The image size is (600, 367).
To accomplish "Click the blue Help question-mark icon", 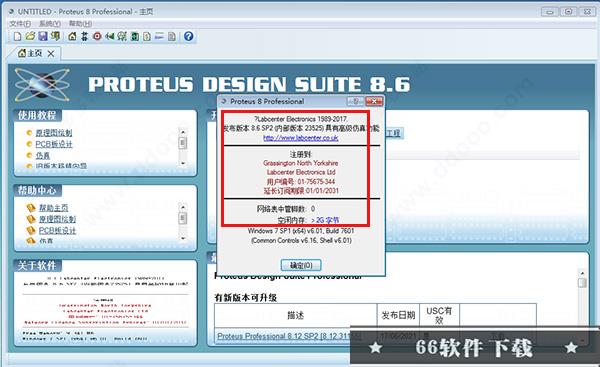I will 188,36.
